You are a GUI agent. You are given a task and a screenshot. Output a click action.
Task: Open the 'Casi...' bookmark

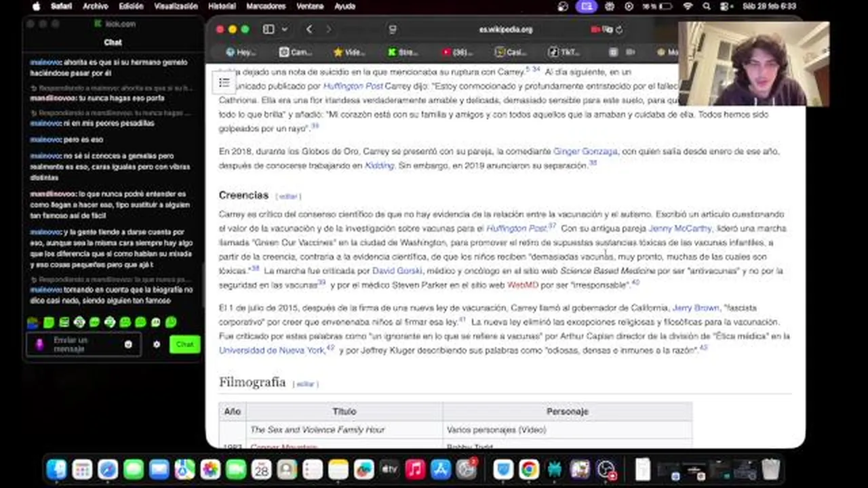[511, 52]
